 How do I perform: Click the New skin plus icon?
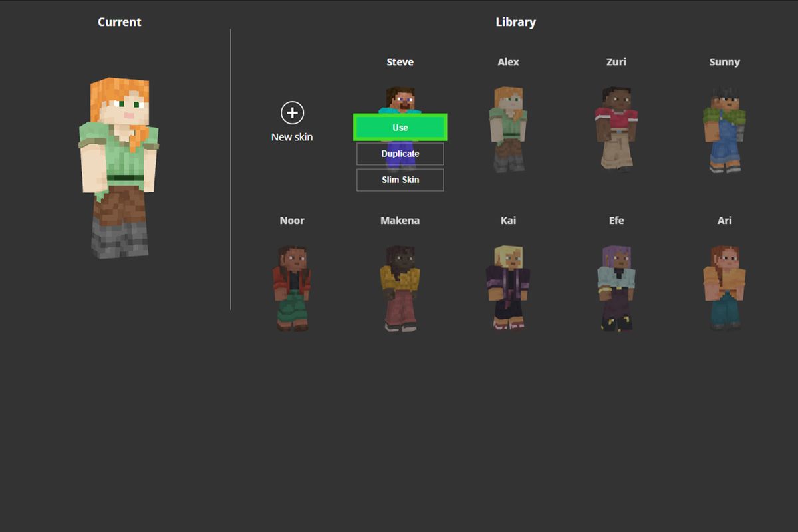pyautogui.click(x=292, y=113)
